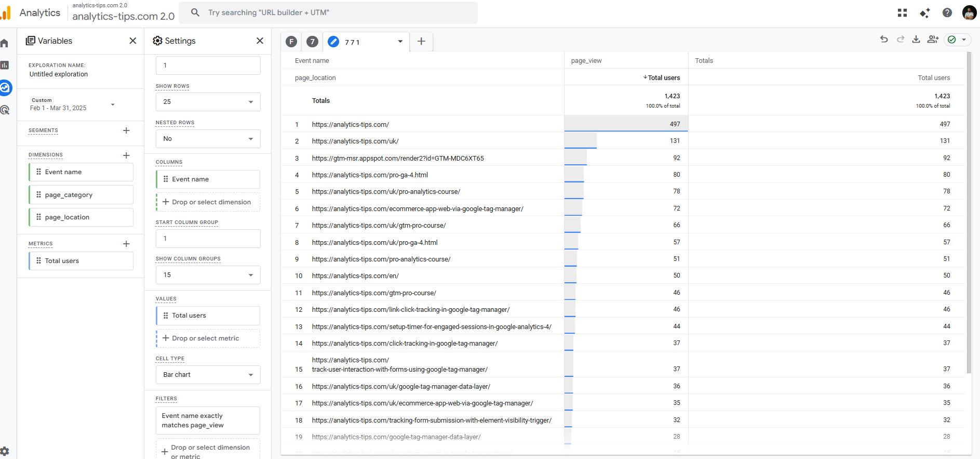Image resolution: width=980 pixels, height=459 pixels.
Task: Sort by the Total users column header
Action: 663,78
